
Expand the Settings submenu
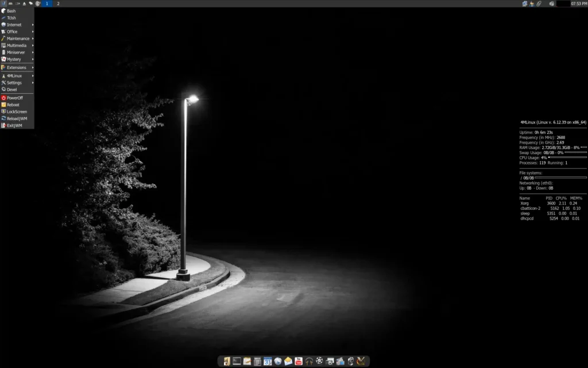pos(13,82)
